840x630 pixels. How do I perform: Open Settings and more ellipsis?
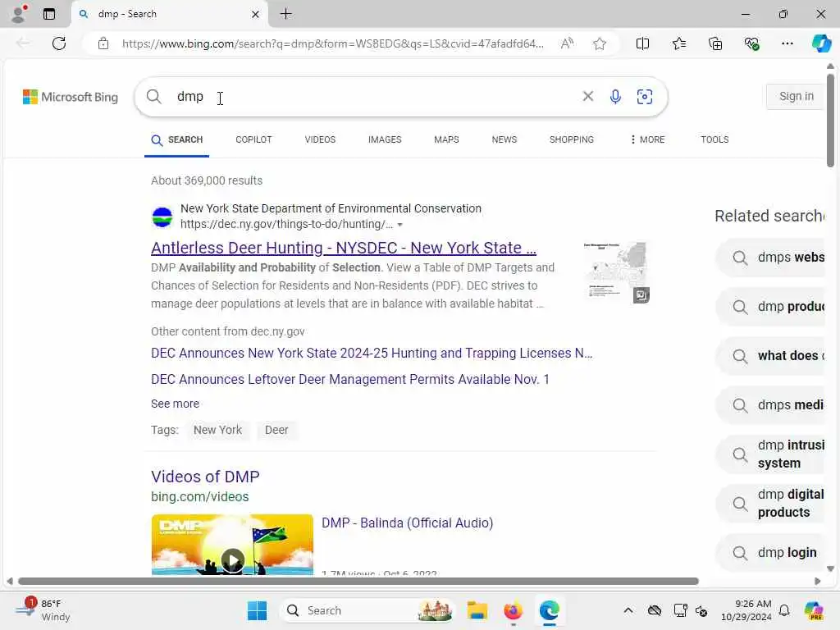pyautogui.click(x=787, y=43)
